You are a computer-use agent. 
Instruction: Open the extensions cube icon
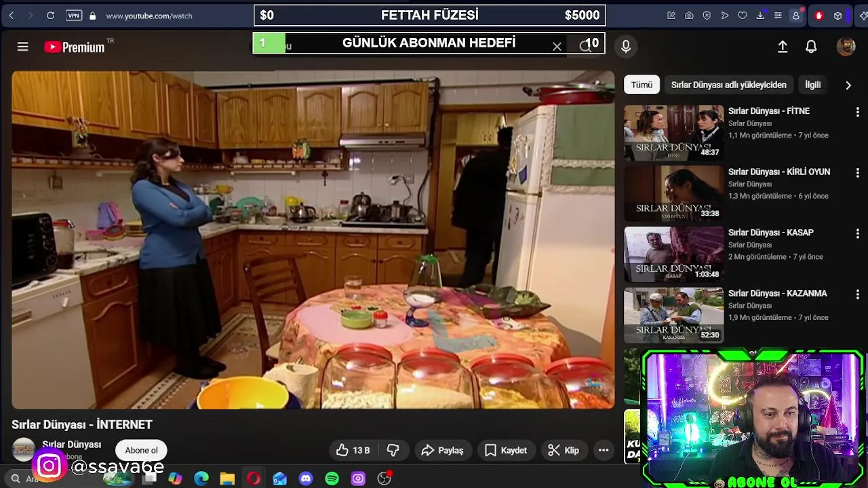point(838,16)
